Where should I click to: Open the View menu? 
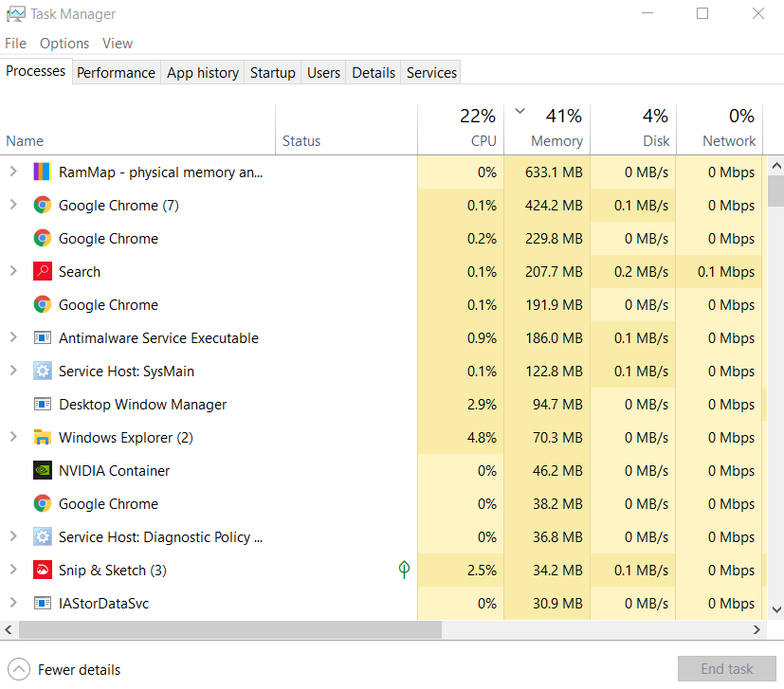118,44
